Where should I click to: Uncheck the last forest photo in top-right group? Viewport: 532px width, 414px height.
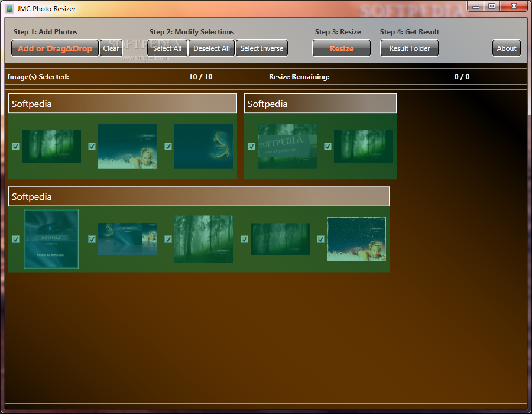[x=327, y=146]
